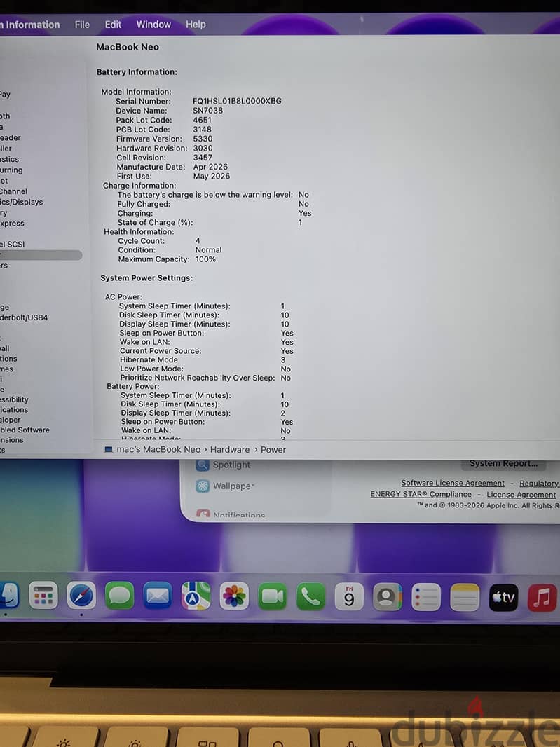This screenshot has width=560, height=747.
Task: Click Pack Lot Code value 4651
Action: coord(202,120)
